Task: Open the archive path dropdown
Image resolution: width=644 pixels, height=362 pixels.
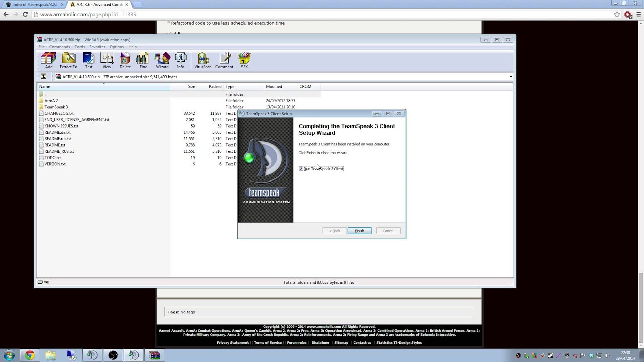Action: (x=511, y=77)
